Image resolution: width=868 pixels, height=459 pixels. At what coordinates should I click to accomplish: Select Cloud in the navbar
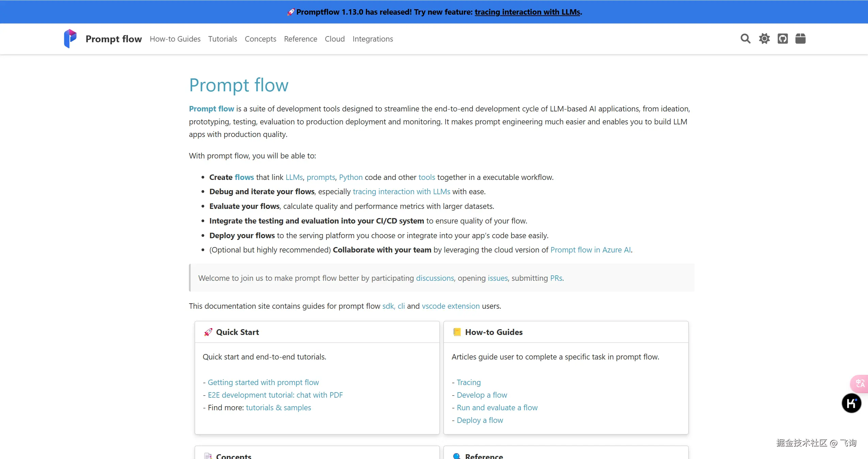pos(335,39)
